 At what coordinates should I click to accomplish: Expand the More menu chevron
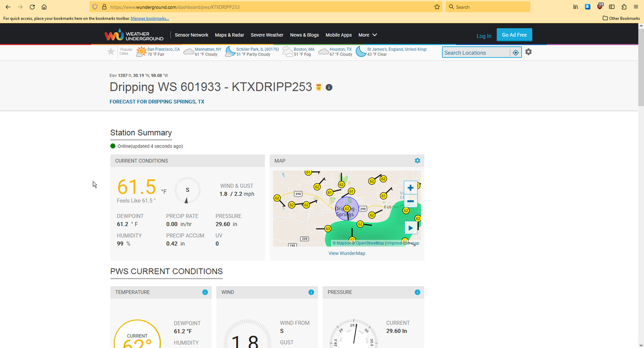tap(375, 35)
